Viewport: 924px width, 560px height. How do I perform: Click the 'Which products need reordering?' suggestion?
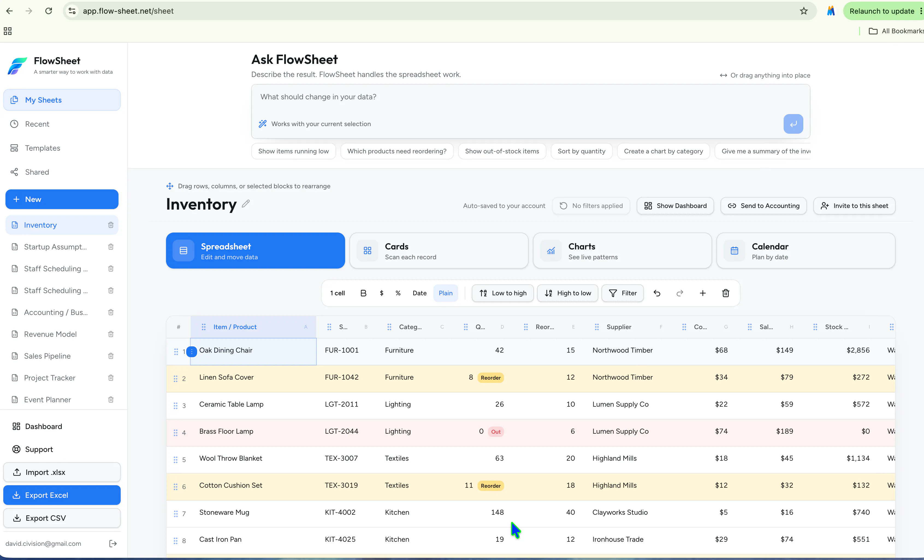pyautogui.click(x=397, y=151)
